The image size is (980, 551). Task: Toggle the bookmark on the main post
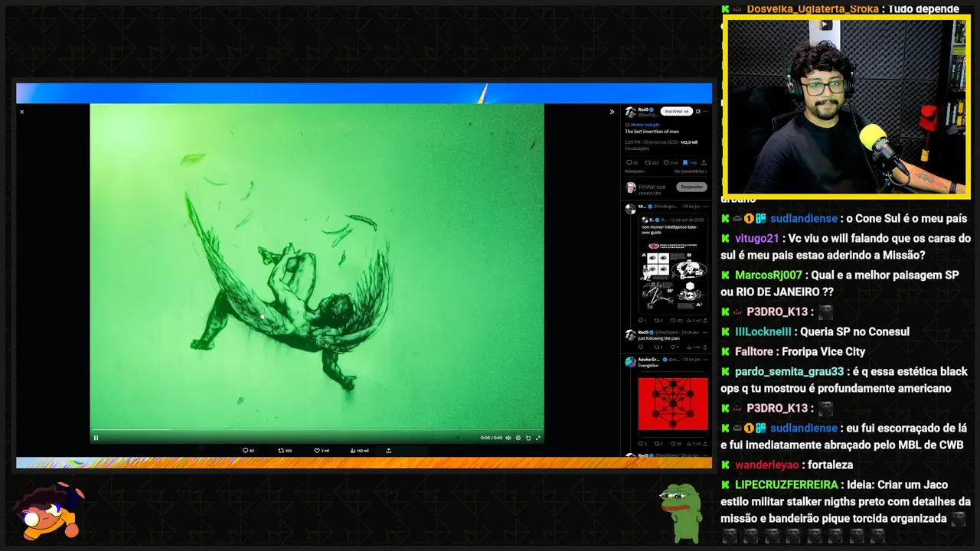click(685, 162)
